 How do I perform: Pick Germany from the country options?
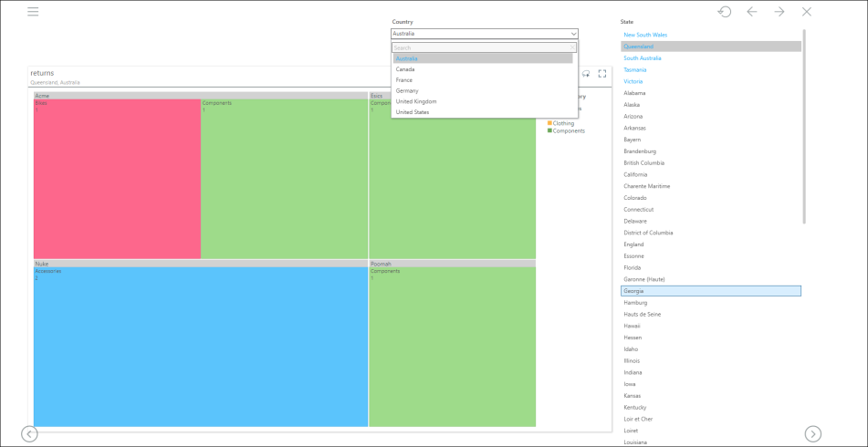point(407,90)
